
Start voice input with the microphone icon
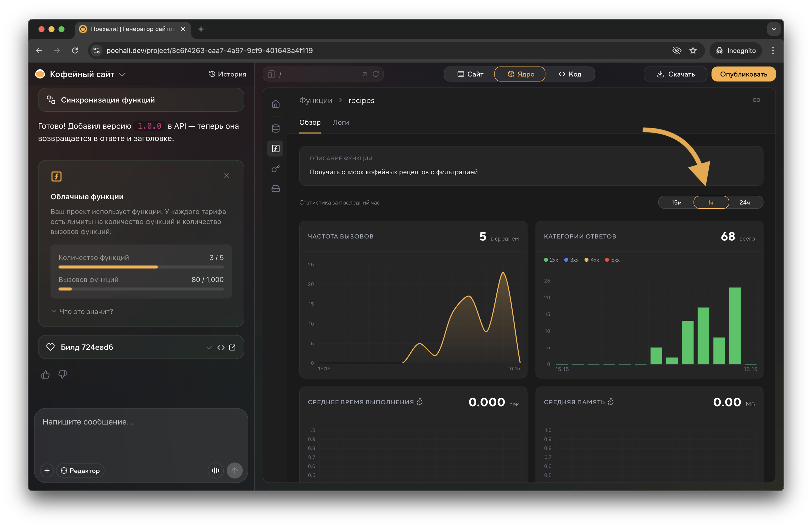215,470
